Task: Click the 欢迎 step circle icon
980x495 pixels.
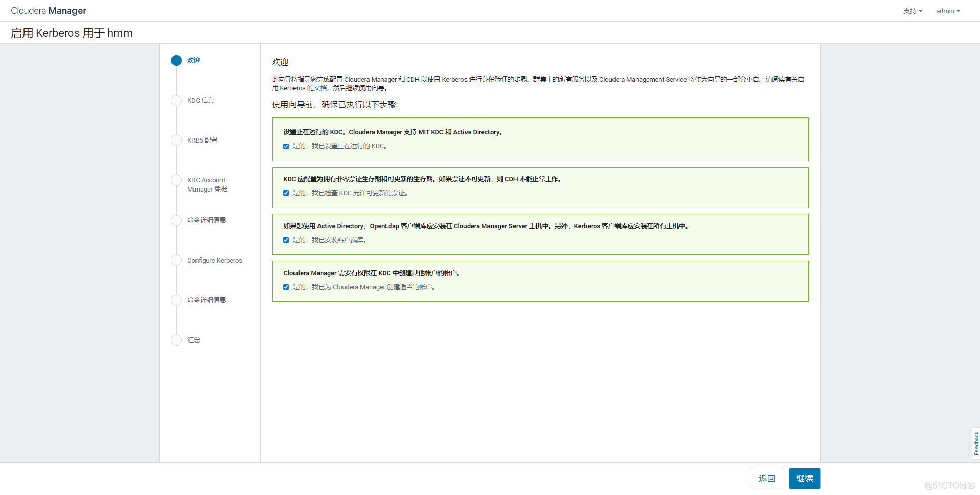Action: click(x=176, y=61)
